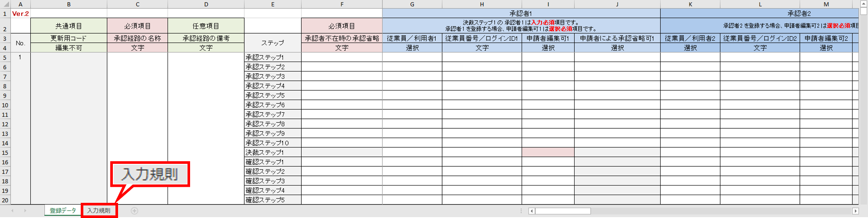Viewport: 868px width, 218px height.
Task: Click the 承認者2 merged header
Action: pos(759,13)
